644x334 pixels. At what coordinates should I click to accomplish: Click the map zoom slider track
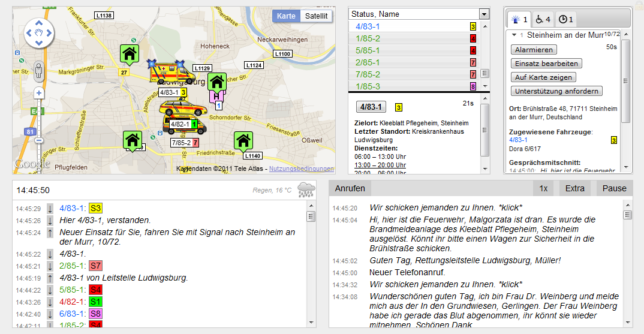39,117
